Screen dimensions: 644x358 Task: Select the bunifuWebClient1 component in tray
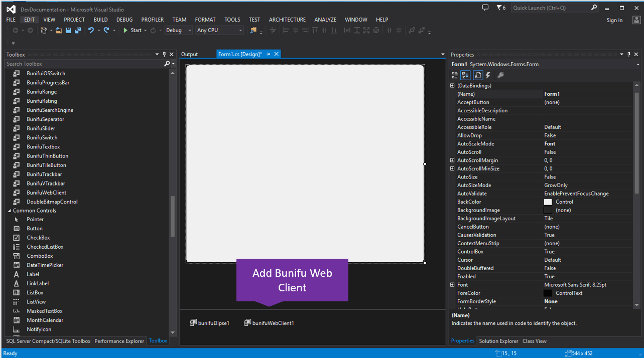[269, 323]
